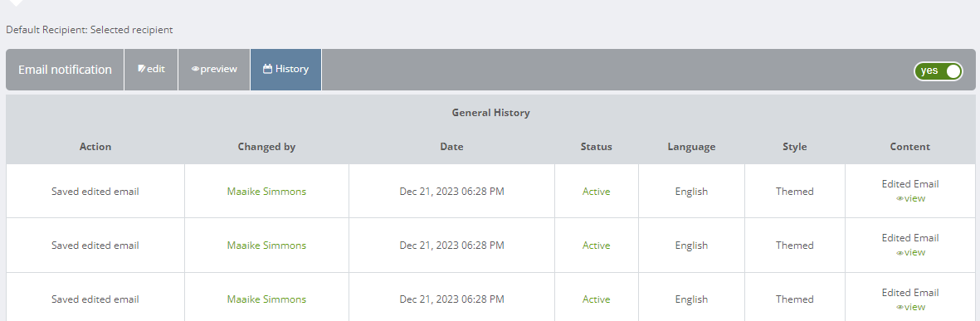Open Maaike Simmons in the first history row
This screenshot has height=321, width=980.
pyautogui.click(x=267, y=191)
